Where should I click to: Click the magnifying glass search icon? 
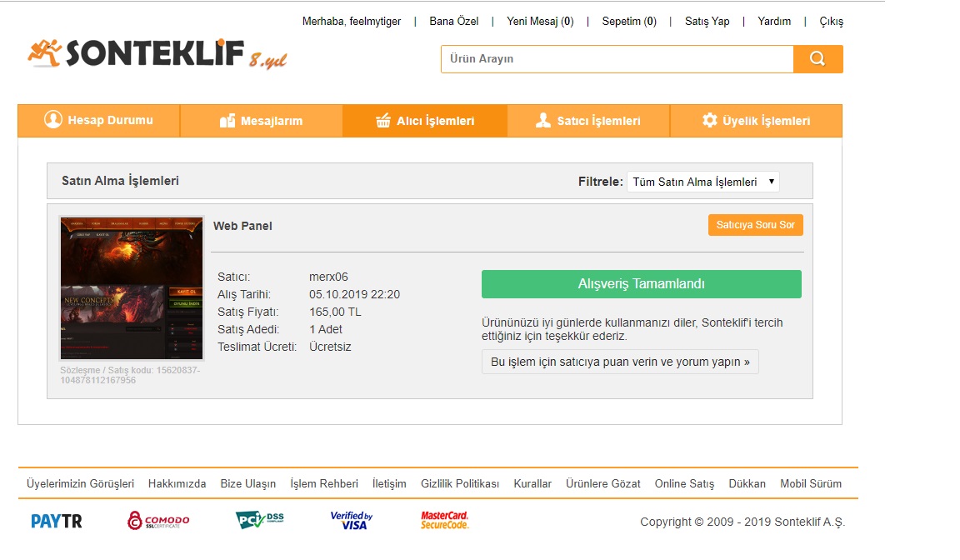click(x=817, y=59)
